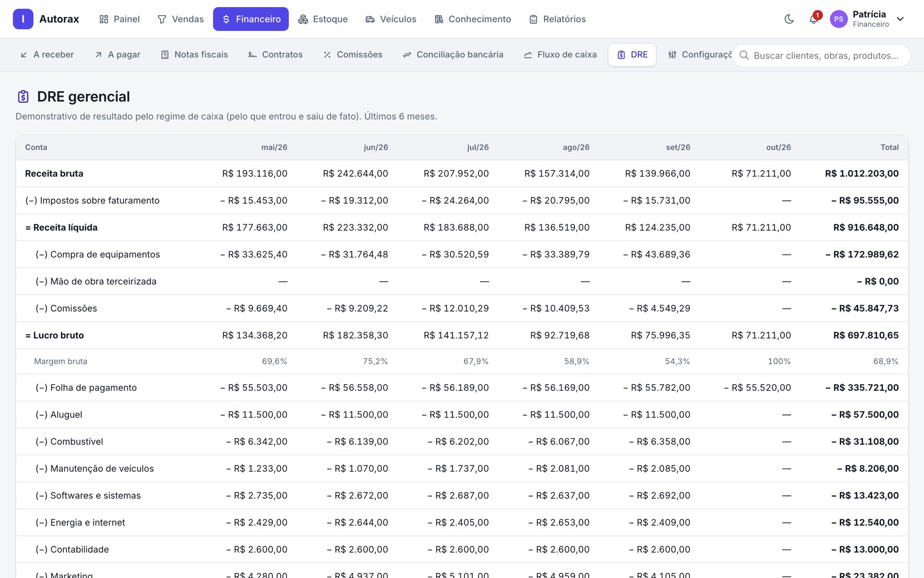Click the Aluguel row label
Image resolution: width=924 pixels, height=578 pixels.
point(59,414)
